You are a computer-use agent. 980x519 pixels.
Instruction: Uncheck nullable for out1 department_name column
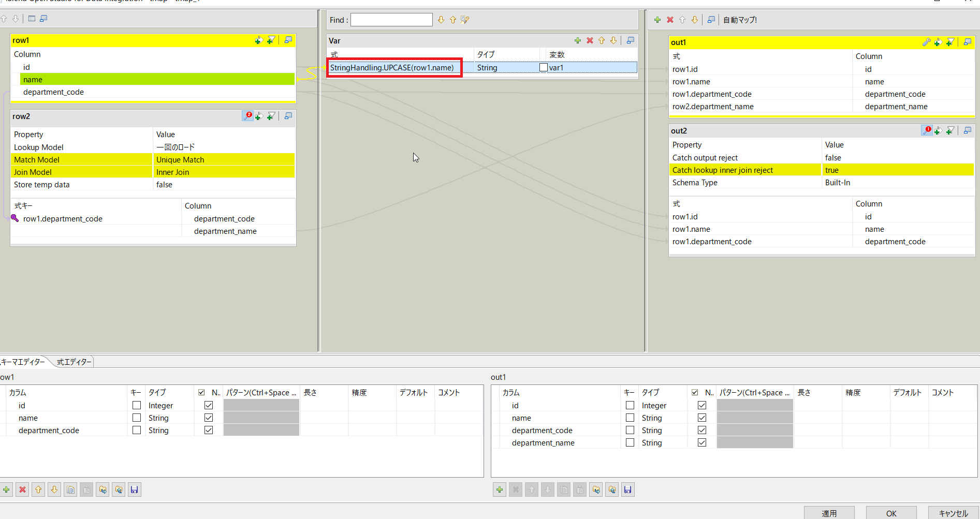coord(702,443)
